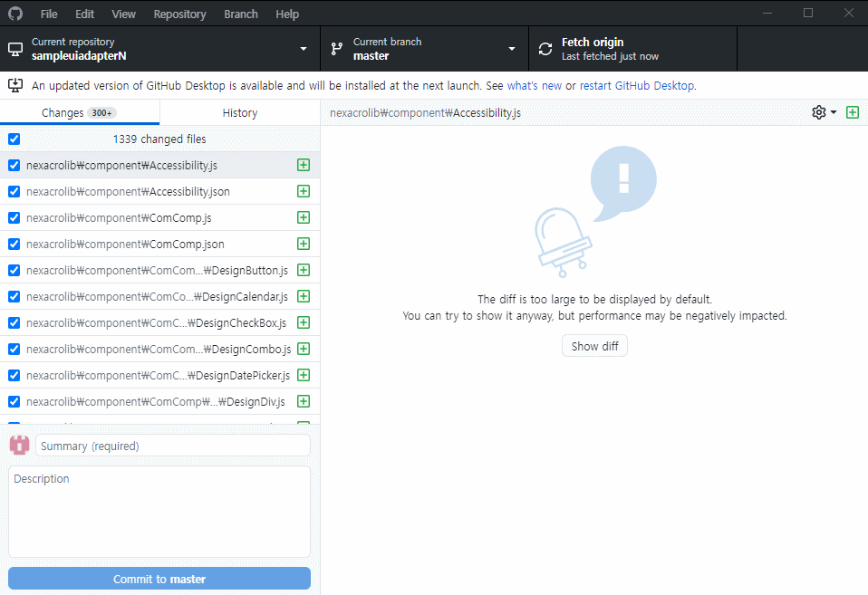Click added status icon for DesignButton.js

tap(304, 270)
